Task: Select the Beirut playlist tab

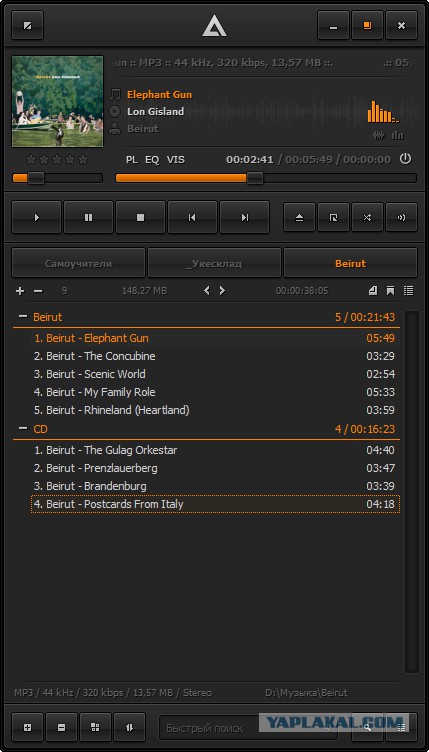Action: pos(350,263)
